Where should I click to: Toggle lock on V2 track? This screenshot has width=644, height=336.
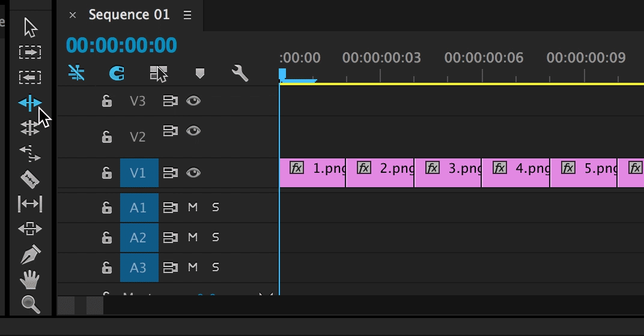pyautogui.click(x=107, y=137)
